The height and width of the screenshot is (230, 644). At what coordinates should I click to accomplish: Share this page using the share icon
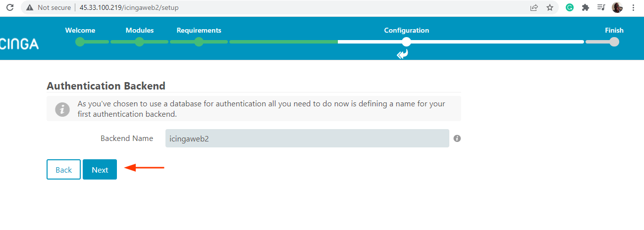coord(534,7)
